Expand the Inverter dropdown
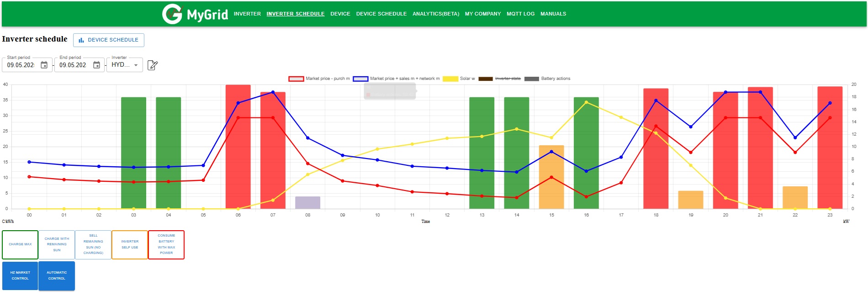The height and width of the screenshot is (296, 868). (x=136, y=65)
